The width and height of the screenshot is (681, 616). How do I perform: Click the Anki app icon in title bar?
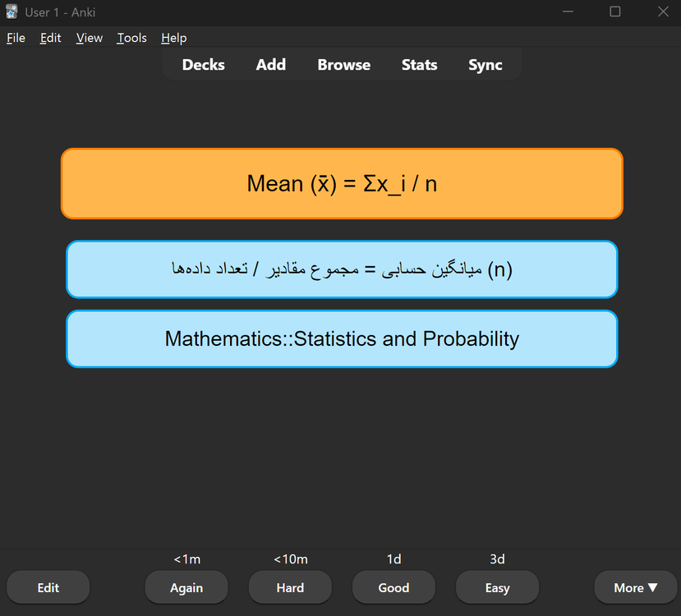coord(12,11)
